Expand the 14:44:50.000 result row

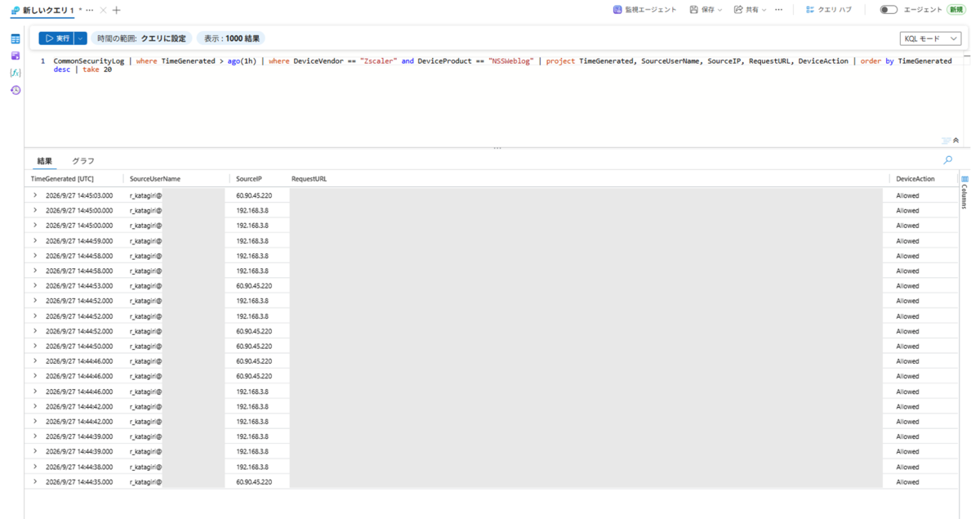tap(35, 346)
